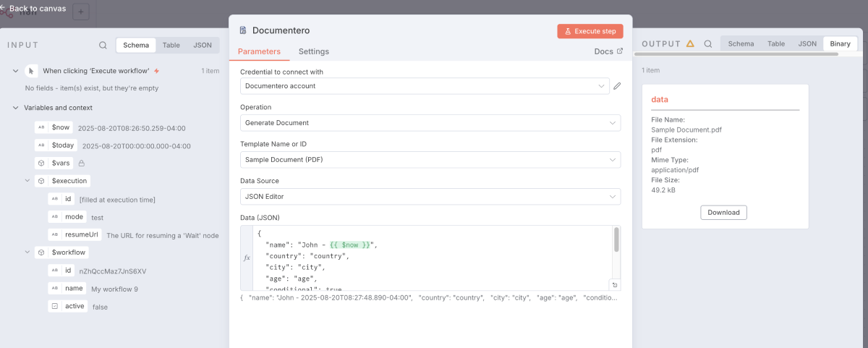Open the 'Documentero account' credential dropdown
The width and height of the screenshot is (868, 348).
(x=425, y=86)
